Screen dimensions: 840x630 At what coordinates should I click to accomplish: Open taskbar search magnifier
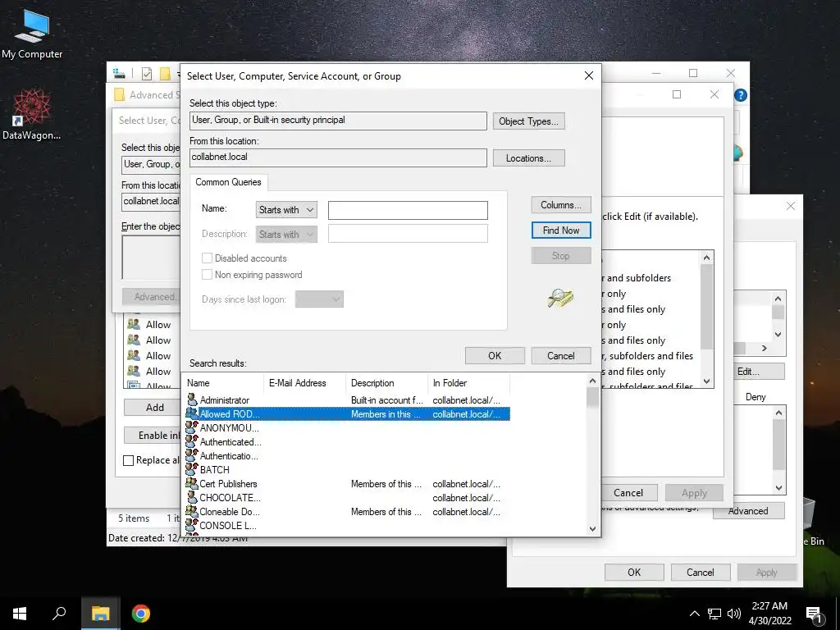(x=59, y=614)
